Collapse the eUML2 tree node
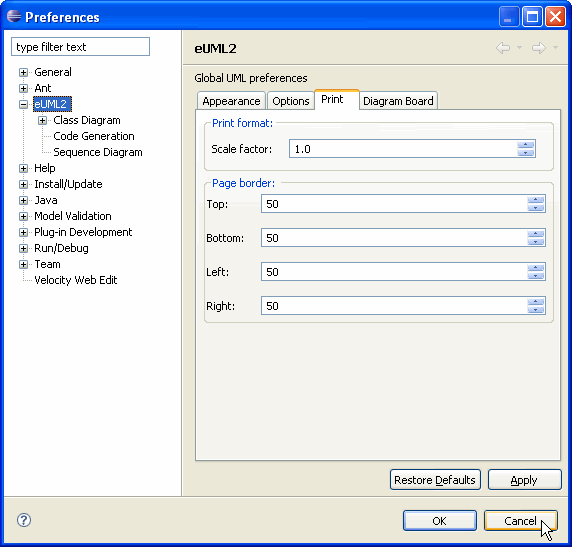Image resolution: width=572 pixels, height=547 pixels. tap(23, 104)
